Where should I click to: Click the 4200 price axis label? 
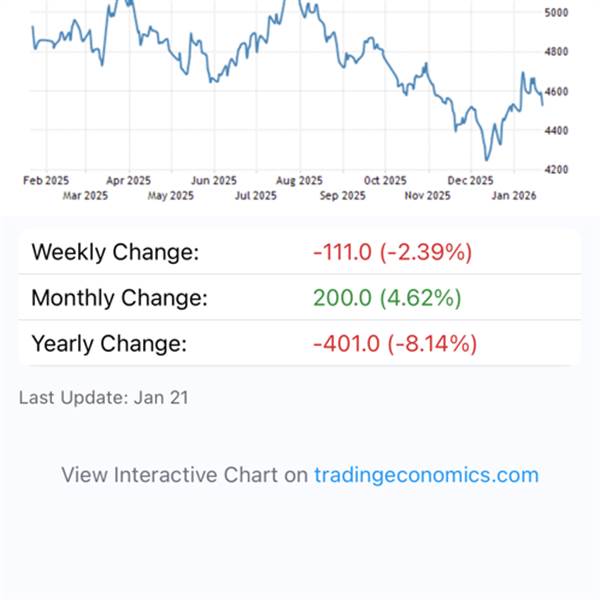(557, 170)
